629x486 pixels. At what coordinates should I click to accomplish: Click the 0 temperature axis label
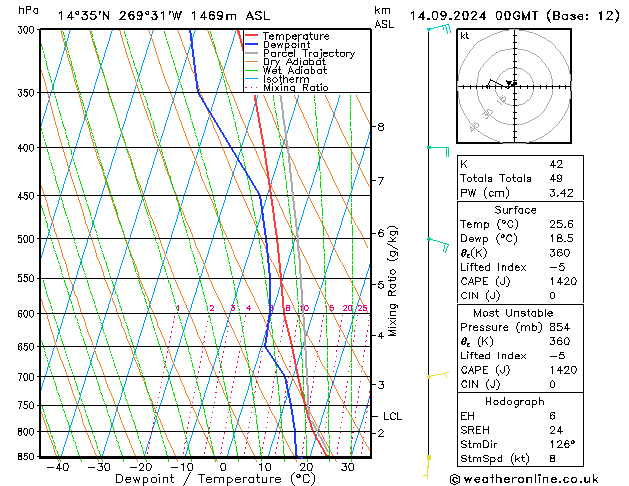coord(223,468)
